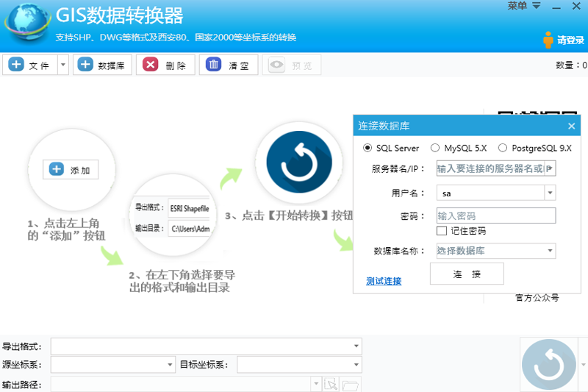
Task: Expand the 输出路径 dropdown arrow
Action: coord(316,384)
